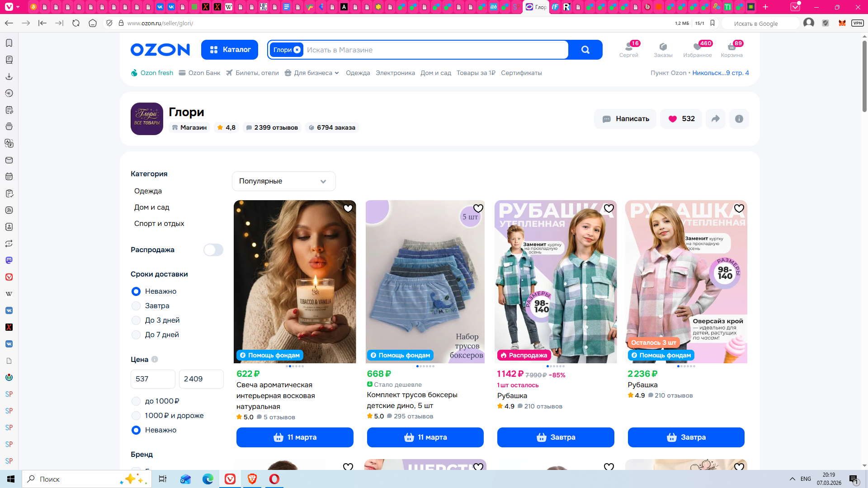Select Завтра delivery radio option
This screenshot has width=868, height=488.
136,306
